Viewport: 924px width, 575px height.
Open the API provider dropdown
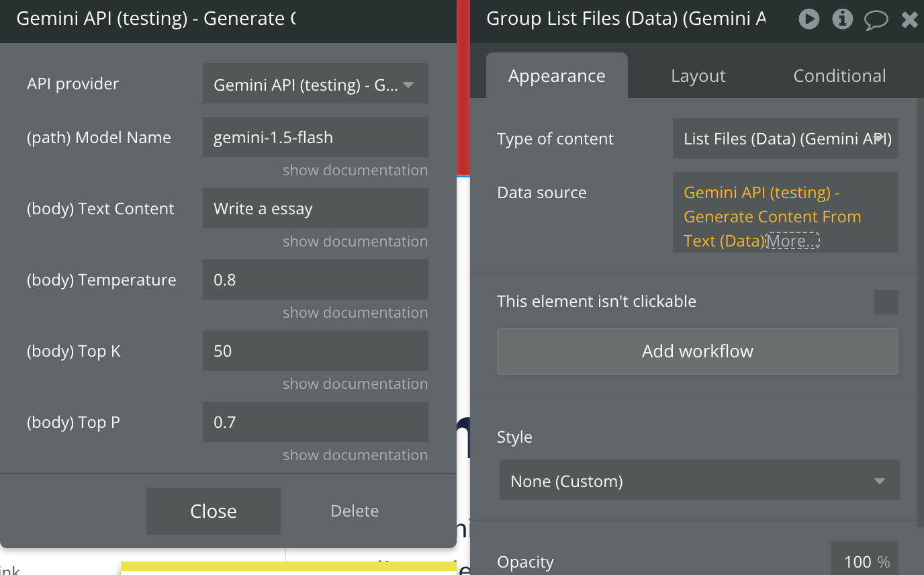(315, 84)
